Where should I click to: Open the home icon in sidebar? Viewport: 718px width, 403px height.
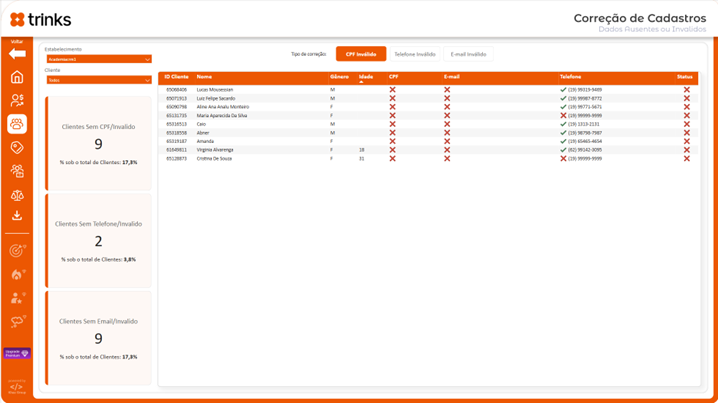[17, 77]
